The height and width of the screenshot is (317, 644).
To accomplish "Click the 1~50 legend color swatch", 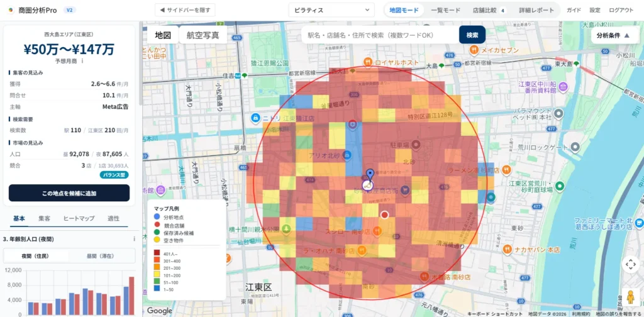I will coord(158,290).
